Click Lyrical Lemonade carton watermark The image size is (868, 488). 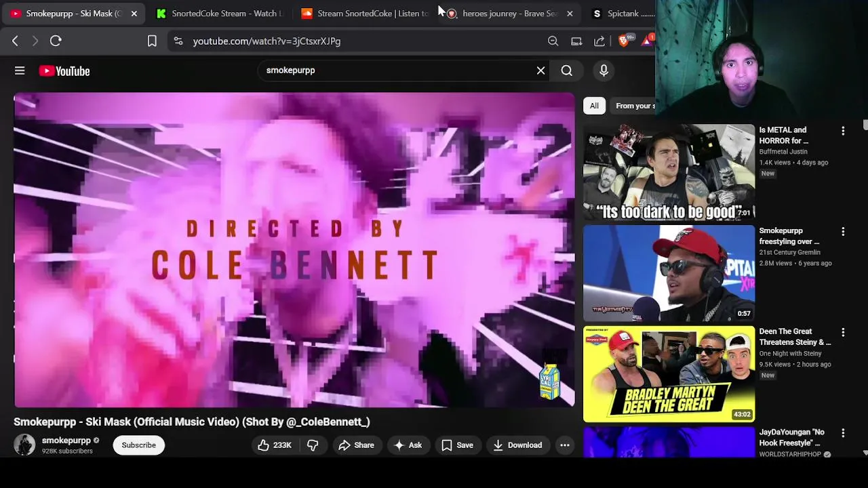pos(550,382)
